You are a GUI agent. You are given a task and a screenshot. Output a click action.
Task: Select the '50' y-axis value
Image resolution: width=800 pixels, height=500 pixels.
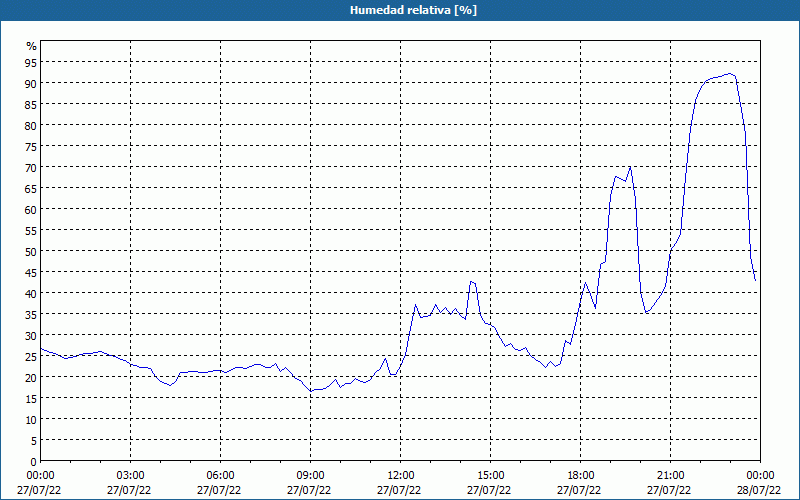pyautogui.click(x=31, y=251)
